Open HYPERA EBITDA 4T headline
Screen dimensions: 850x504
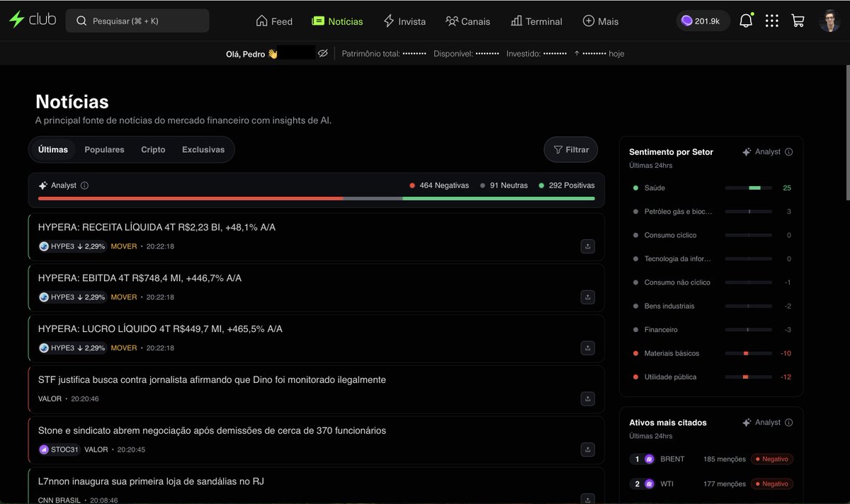coord(140,278)
